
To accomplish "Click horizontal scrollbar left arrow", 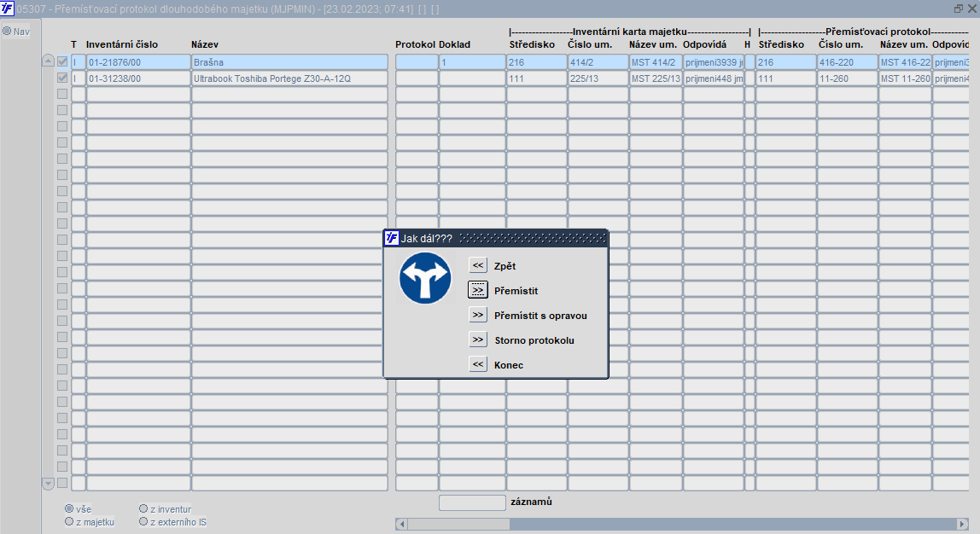I will (402, 524).
